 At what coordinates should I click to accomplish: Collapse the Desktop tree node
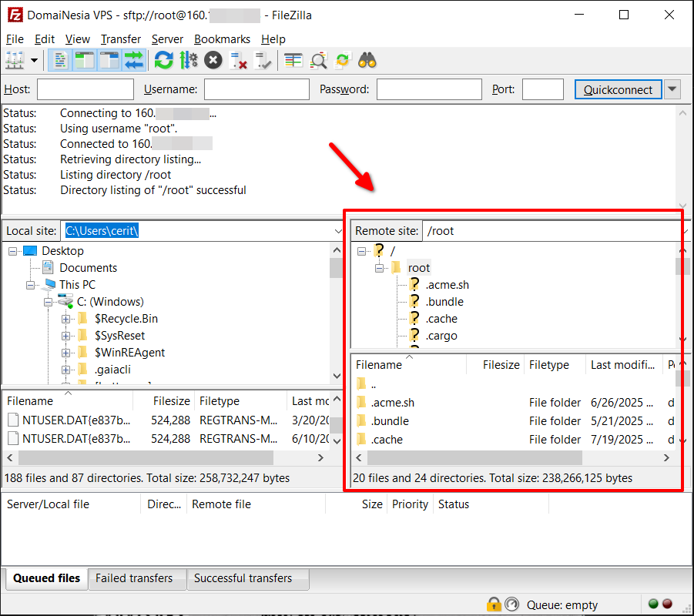(x=13, y=251)
